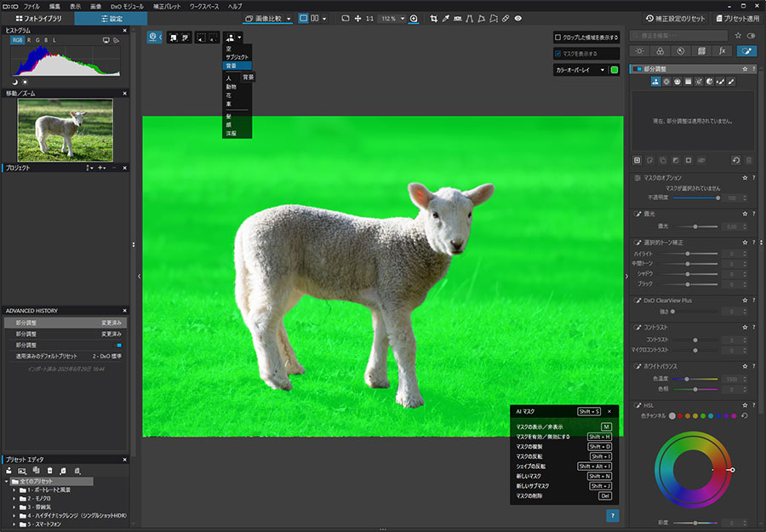Image resolution: width=766 pixels, height=532 pixels.
Task: Toggle favorites star next to search field
Action: [x=738, y=36]
